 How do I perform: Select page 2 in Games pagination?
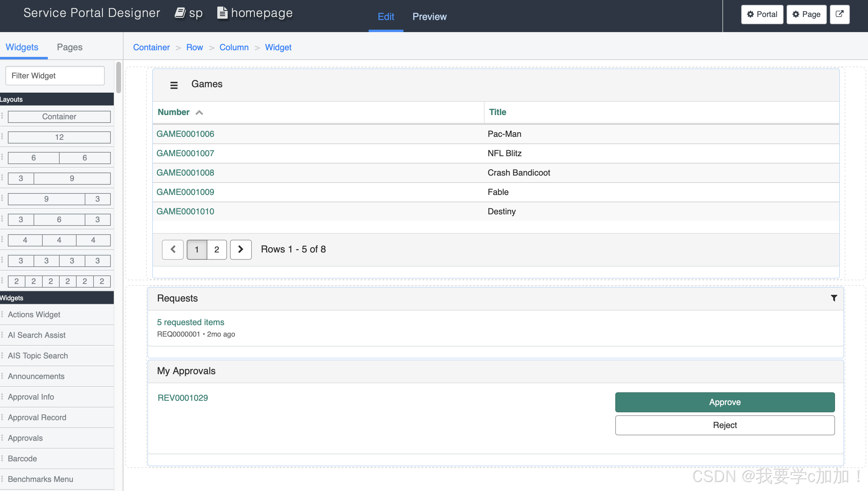pos(216,249)
